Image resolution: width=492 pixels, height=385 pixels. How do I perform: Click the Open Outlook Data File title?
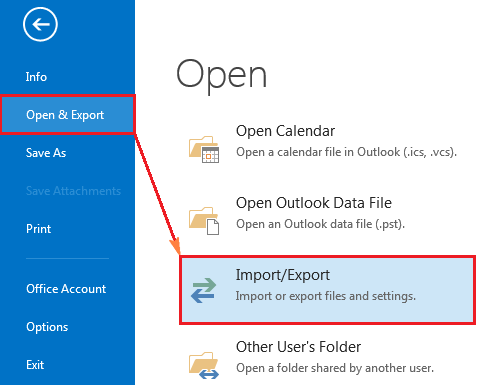click(314, 203)
